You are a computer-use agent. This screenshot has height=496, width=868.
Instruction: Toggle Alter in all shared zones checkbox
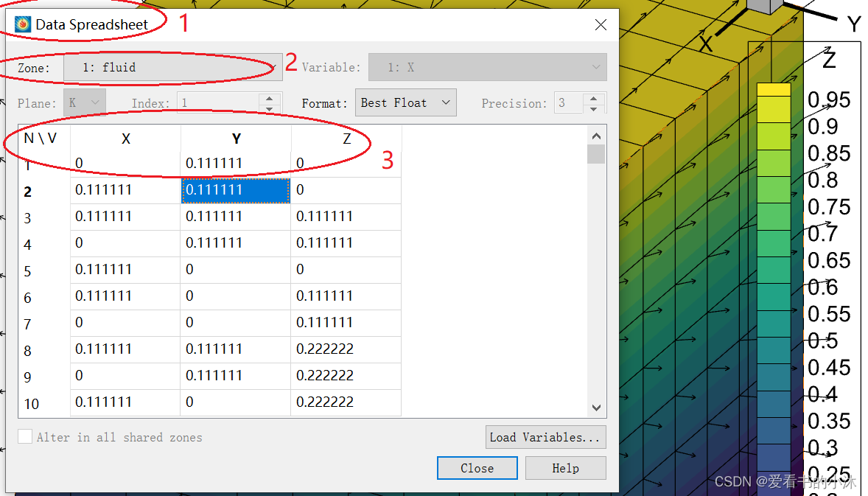[26, 437]
